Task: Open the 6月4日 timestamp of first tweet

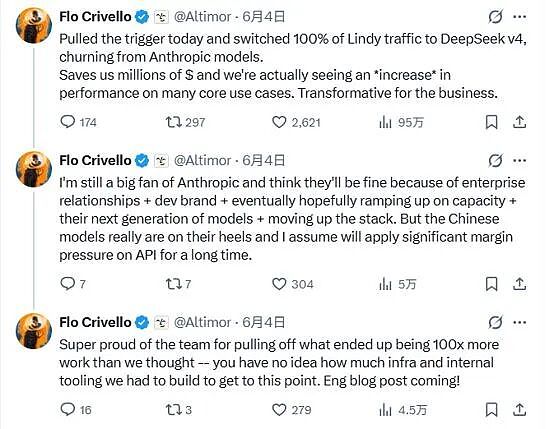Action: [264, 17]
